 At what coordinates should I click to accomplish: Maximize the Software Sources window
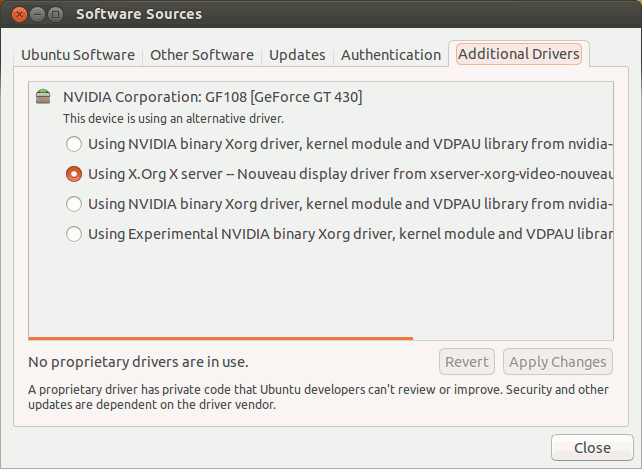[x=55, y=14]
